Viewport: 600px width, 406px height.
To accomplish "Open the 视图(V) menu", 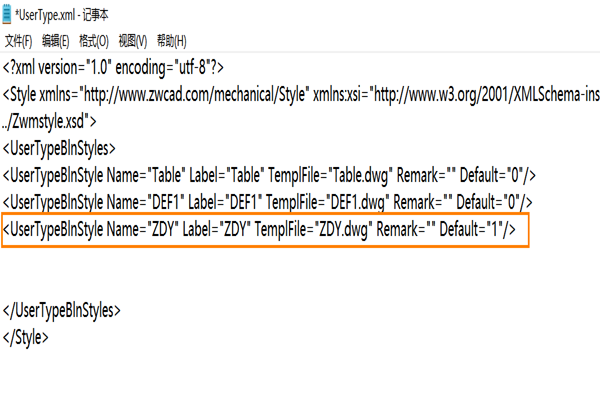I will pyautogui.click(x=133, y=41).
